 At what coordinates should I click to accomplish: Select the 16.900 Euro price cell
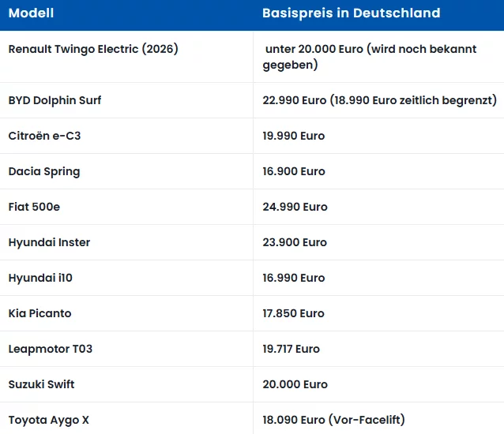tap(294, 171)
